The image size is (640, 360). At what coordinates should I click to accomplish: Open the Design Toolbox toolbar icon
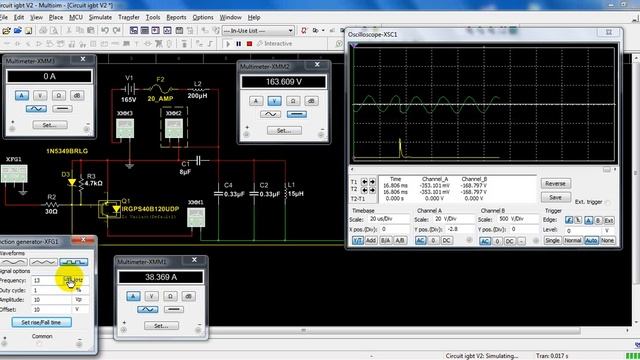[x=133, y=31]
